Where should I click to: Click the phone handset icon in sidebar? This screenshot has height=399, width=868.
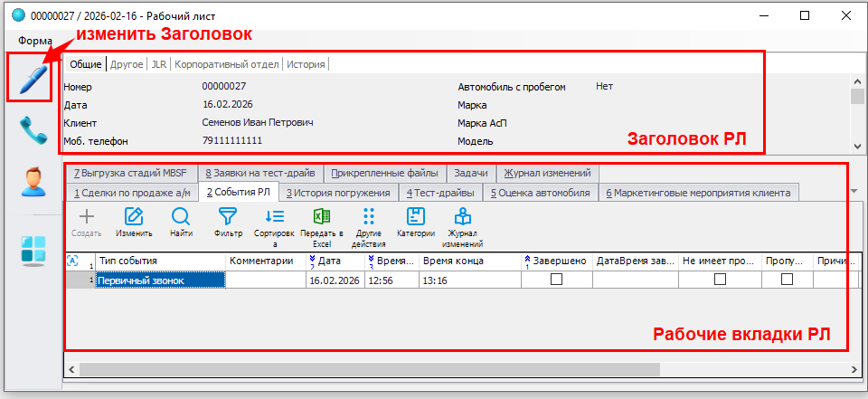(x=33, y=131)
